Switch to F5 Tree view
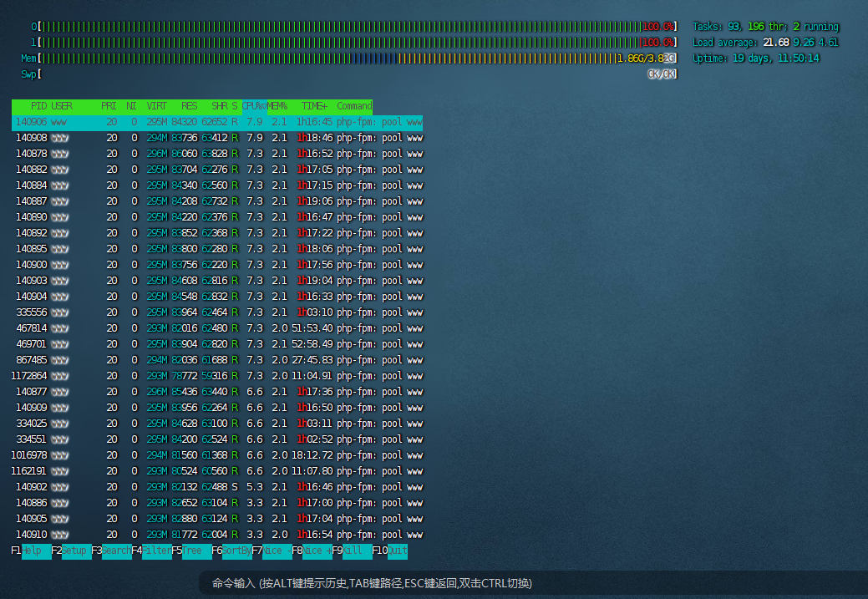 tap(191, 551)
